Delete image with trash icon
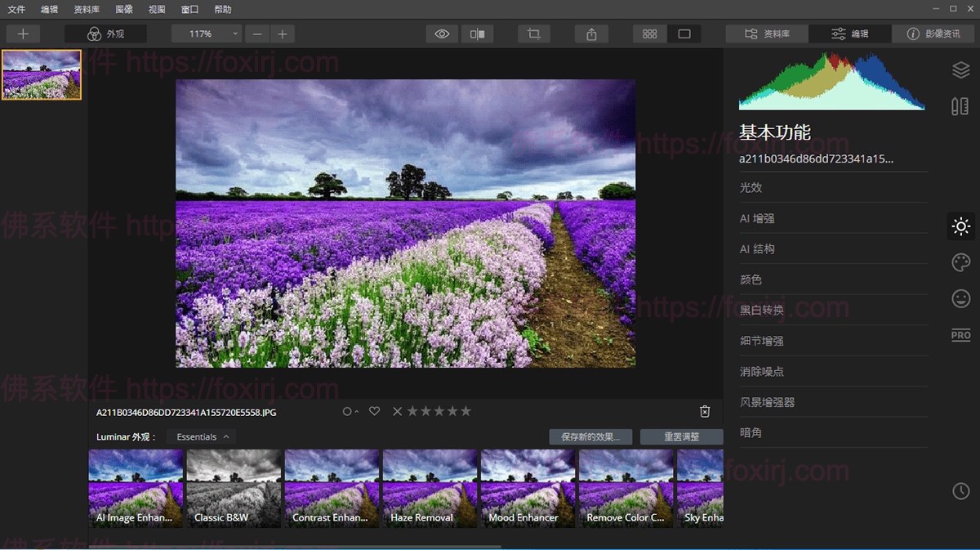980x550 pixels. [705, 412]
